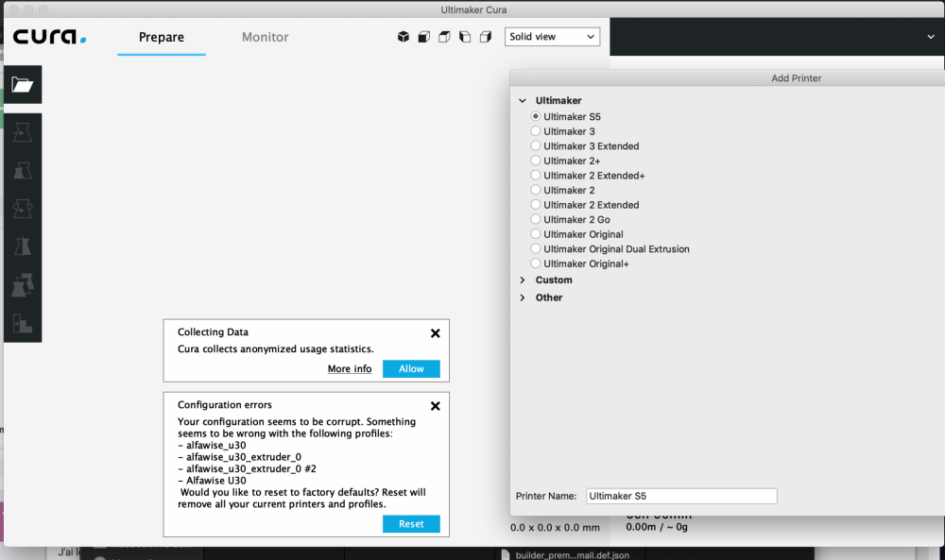Click the 0.0 x 0.0 x 0.0 mm dimensions text
The height and width of the screenshot is (560, 945).
point(555,528)
